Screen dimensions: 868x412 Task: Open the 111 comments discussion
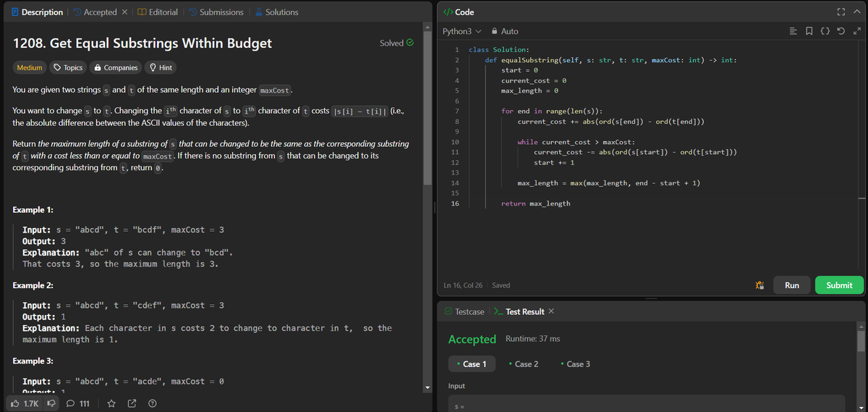point(79,403)
